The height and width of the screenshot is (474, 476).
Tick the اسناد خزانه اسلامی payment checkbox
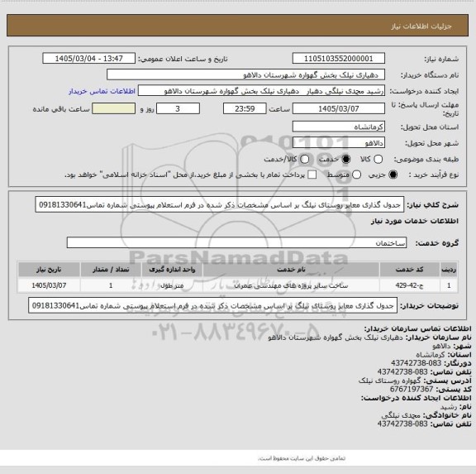[312, 175]
